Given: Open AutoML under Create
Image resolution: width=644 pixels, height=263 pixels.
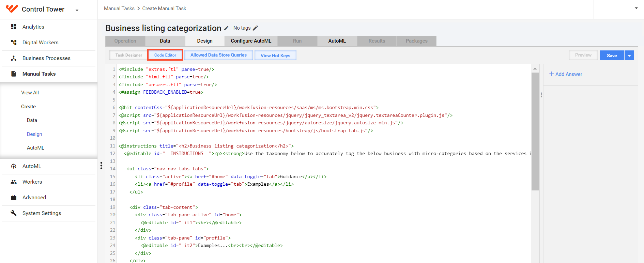Looking at the screenshot, I should pyautogui.click(x=35, y=148).
